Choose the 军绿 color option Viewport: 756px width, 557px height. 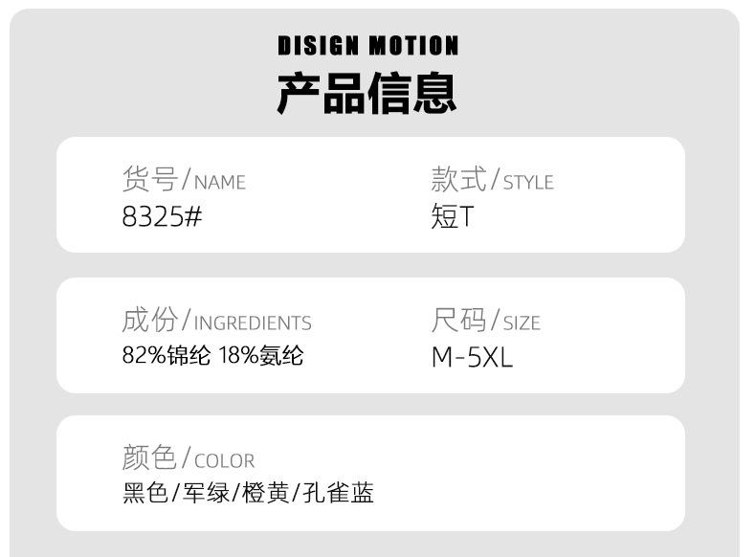(x=206, y=493)
